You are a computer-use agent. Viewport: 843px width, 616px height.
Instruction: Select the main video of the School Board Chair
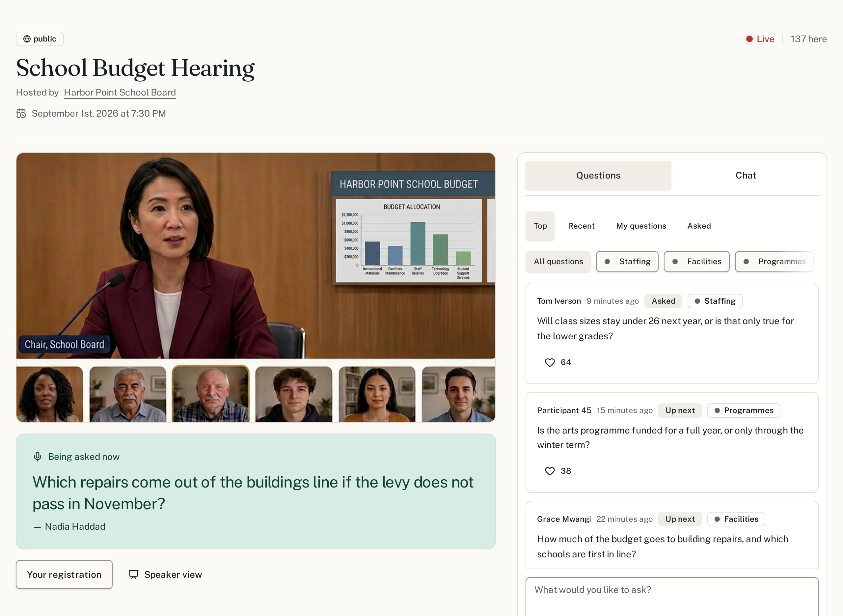(256, 256)
